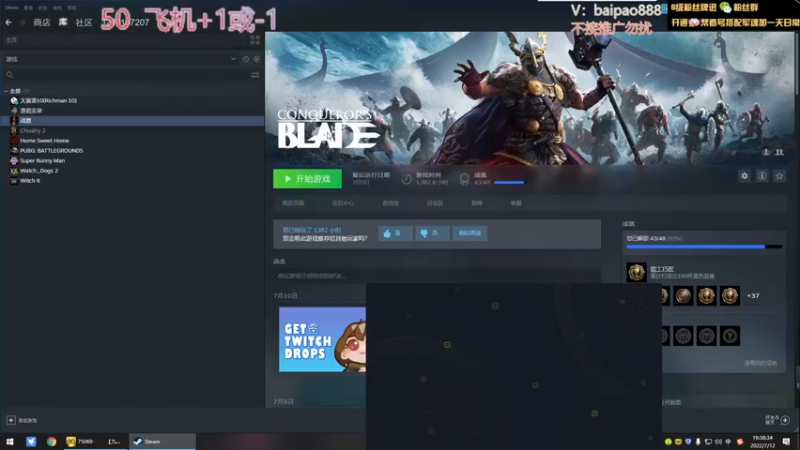Select the highlighted 战意 game entry
800x450 pixels.
[132, 120]
